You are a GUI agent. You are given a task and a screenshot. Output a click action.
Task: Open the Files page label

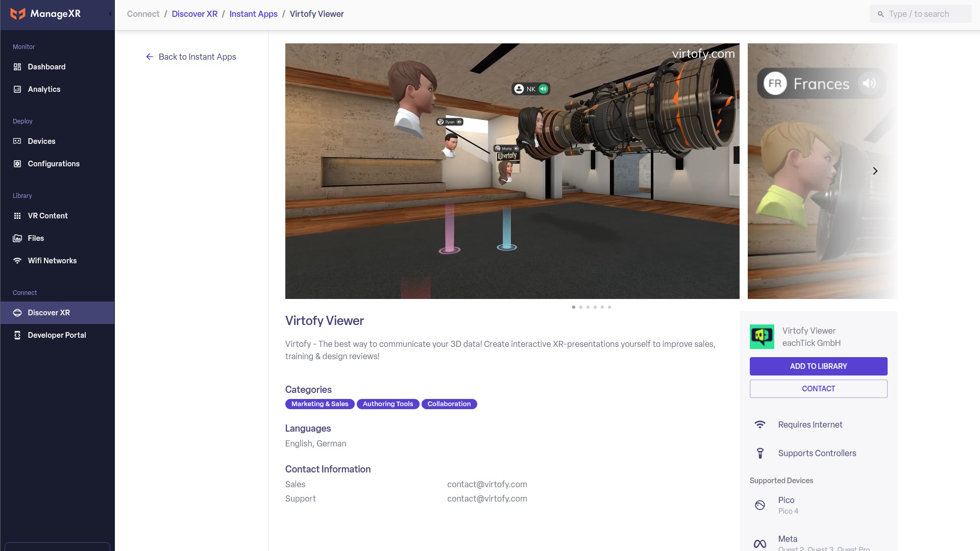tap(36, 238)
